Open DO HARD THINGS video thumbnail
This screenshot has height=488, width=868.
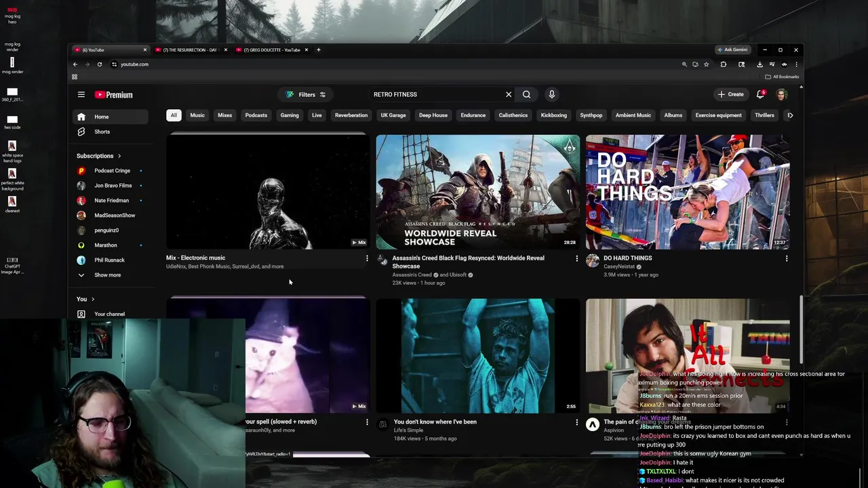[x=688, y=192]
